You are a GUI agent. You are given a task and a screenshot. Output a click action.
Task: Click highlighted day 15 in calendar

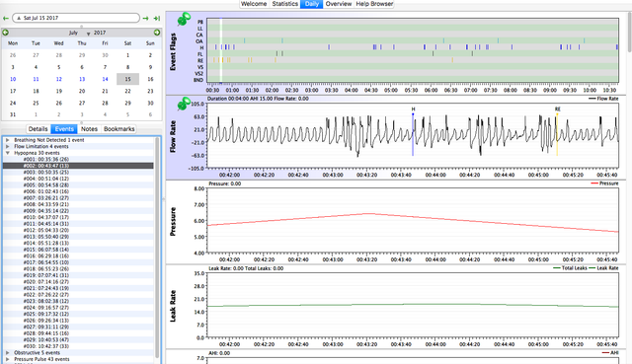(x=127, y=79)
